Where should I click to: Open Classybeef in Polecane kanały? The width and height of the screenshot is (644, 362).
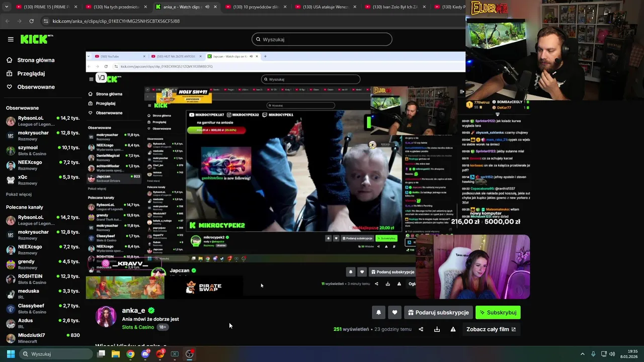pyautogui.click(x=43, y=309)
